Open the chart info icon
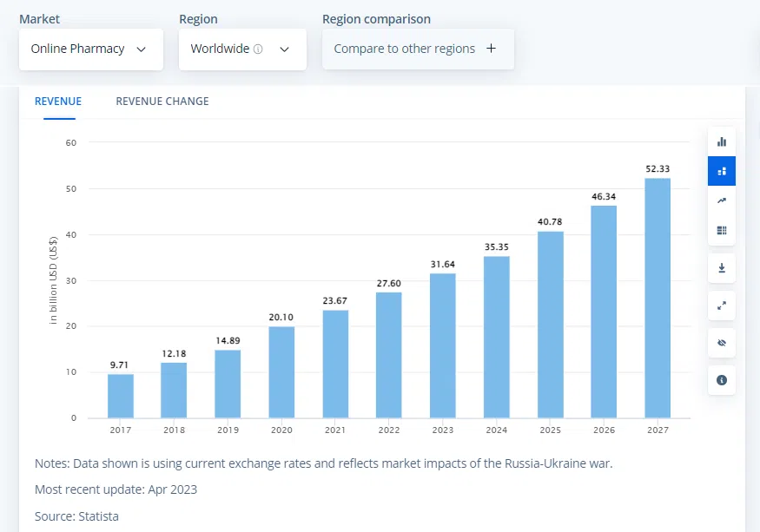 click(x=721, y=380)
